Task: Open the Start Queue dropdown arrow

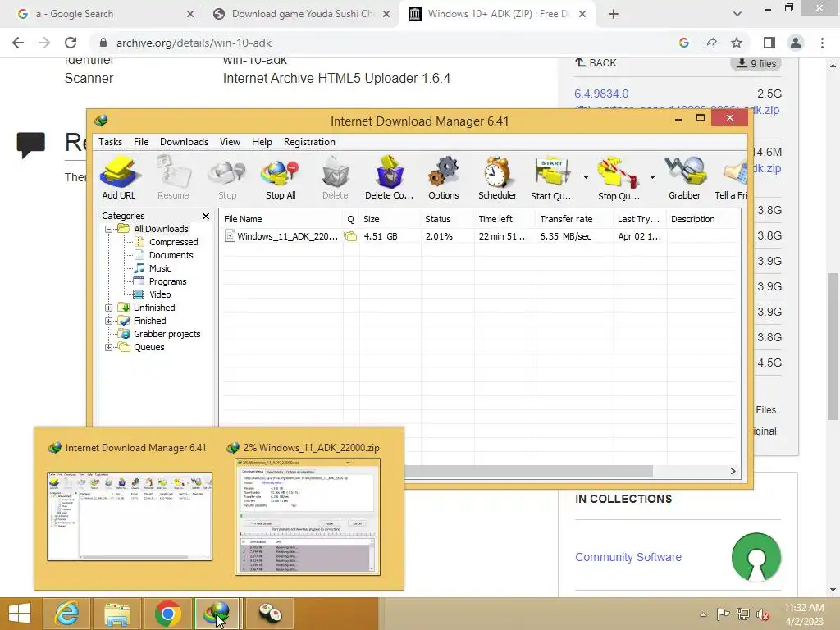Action: (586, 177)
